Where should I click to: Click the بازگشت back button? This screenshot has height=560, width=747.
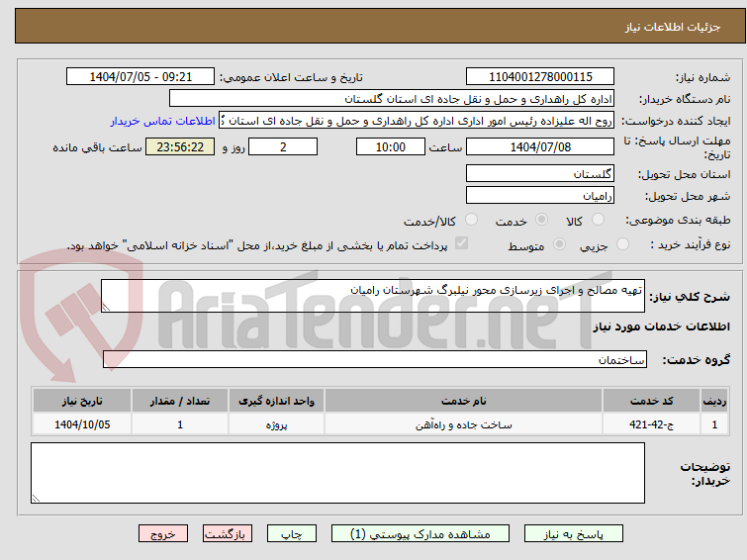tap(228, 534)
